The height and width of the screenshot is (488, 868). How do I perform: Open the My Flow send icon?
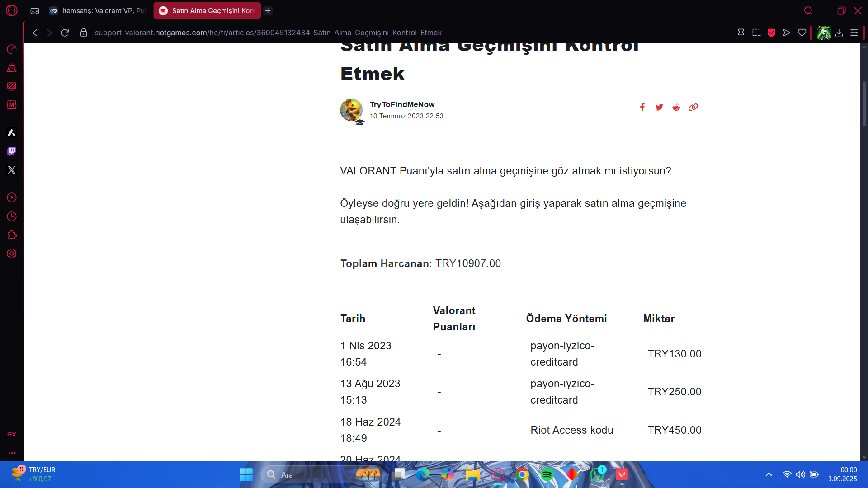[787, 33]
